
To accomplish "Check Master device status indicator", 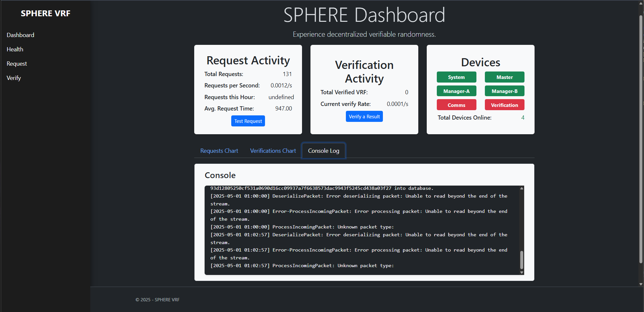I will click(x=504, y=77).
